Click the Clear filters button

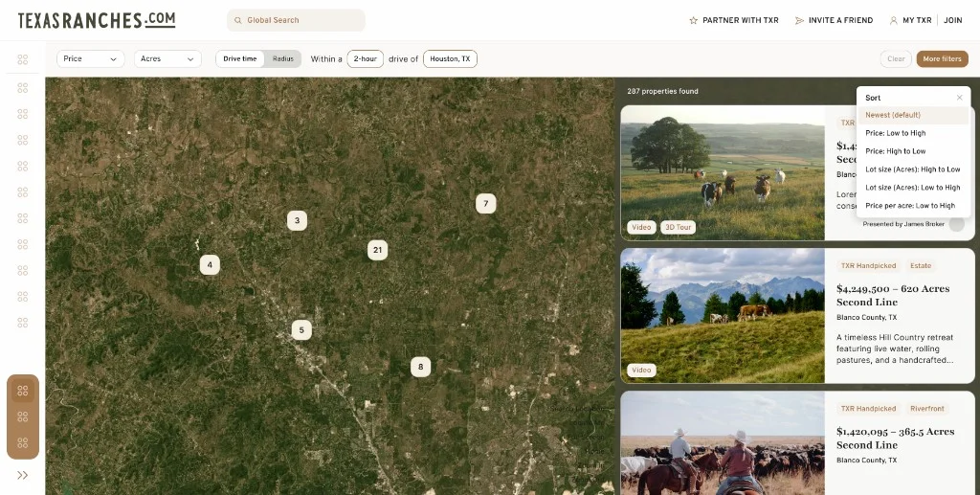[x=896, y=58]
